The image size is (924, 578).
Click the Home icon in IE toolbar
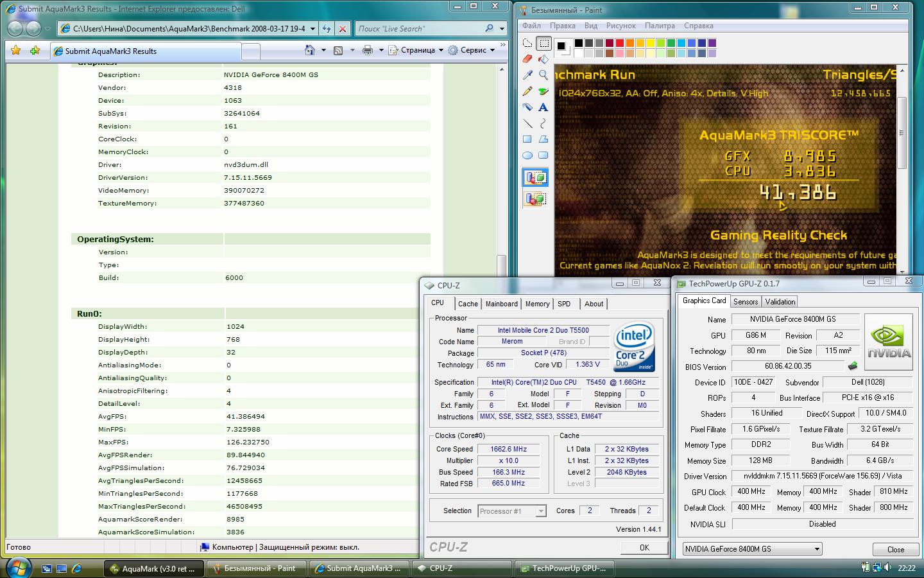point(310,50)
